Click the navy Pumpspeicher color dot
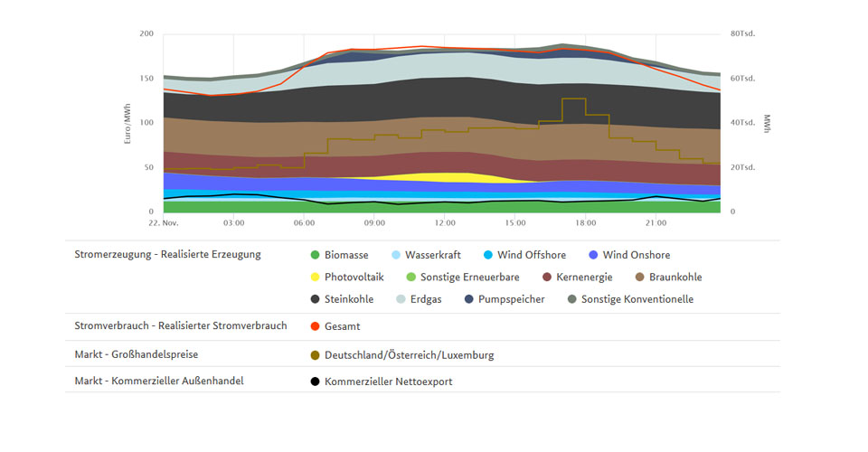868x452 pixels. 469,299
